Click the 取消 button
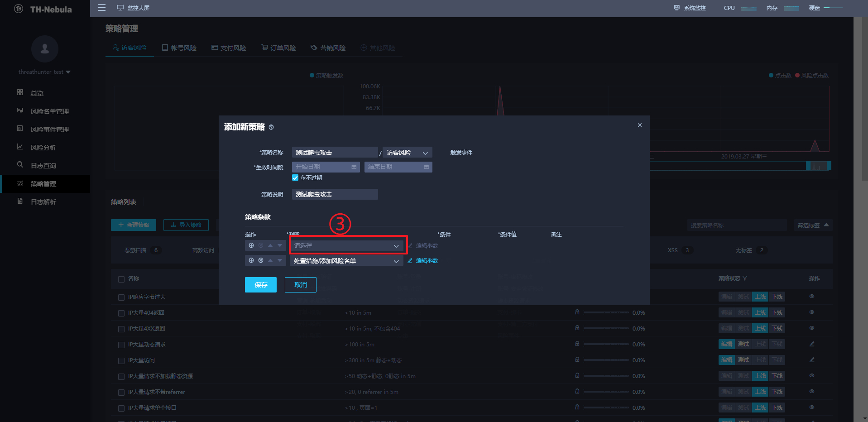868x422 pixels. [301, 285]
